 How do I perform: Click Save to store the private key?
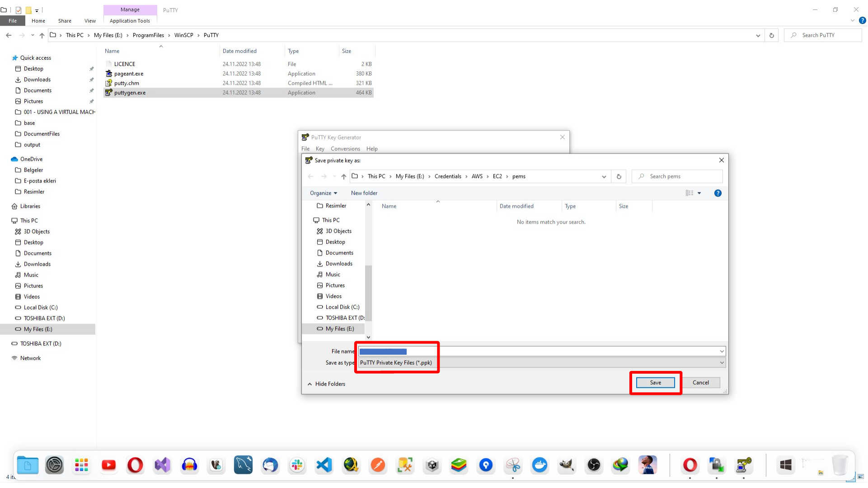coord(655,383)
